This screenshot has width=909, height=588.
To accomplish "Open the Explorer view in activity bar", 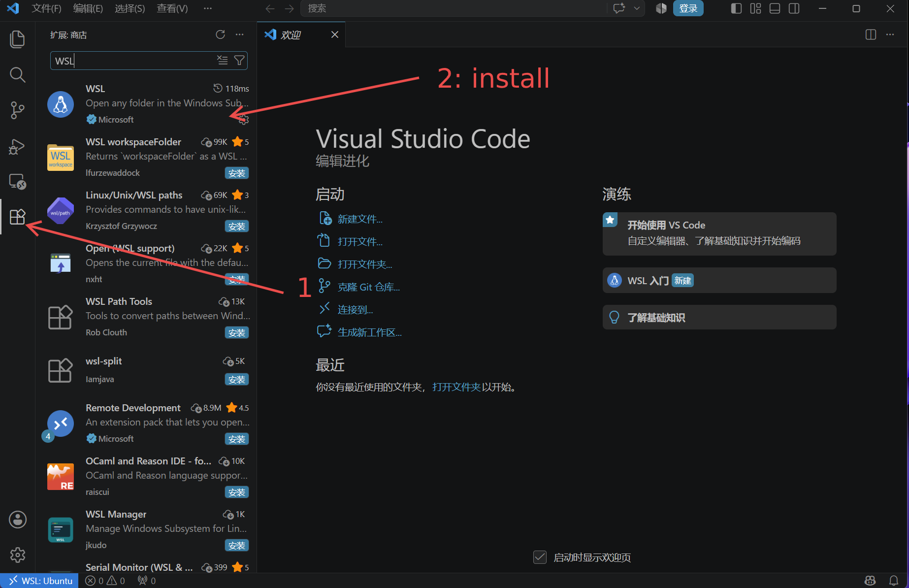I will [x=18, y=39].
